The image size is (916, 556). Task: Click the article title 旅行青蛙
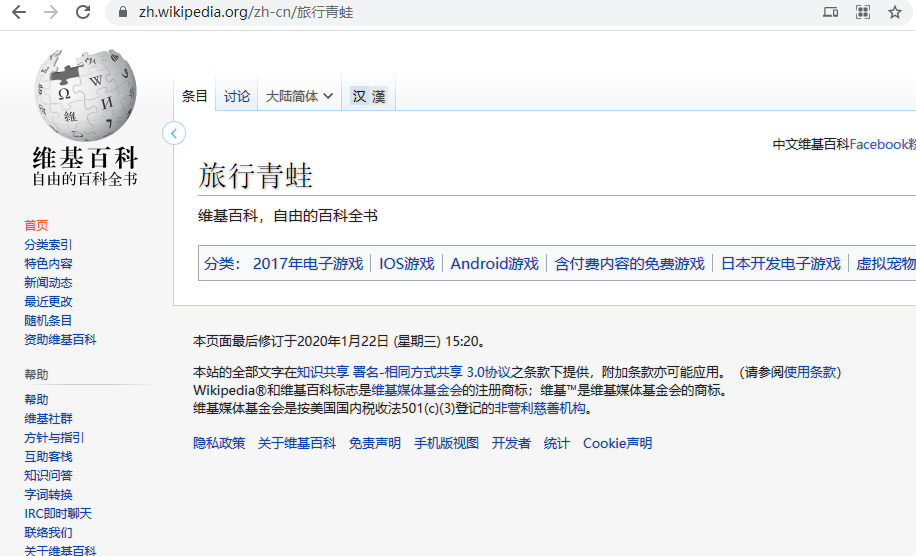coord(255,176)
